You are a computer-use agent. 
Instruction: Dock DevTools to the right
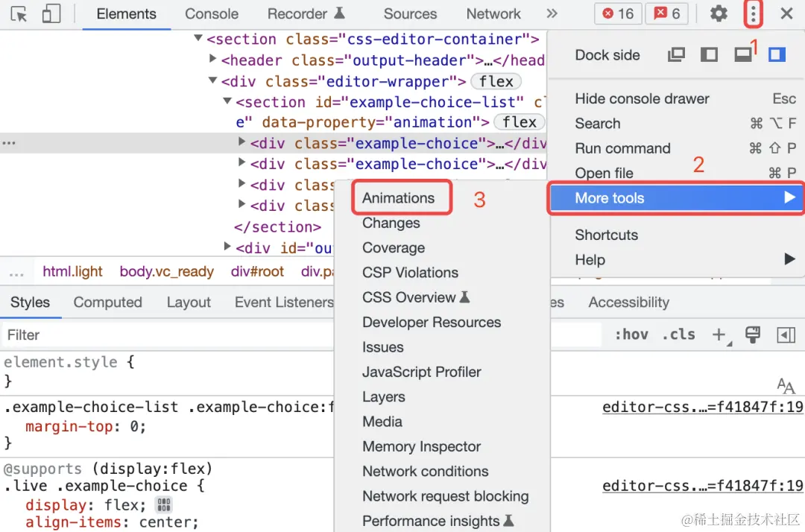click(x=777, y=54)
